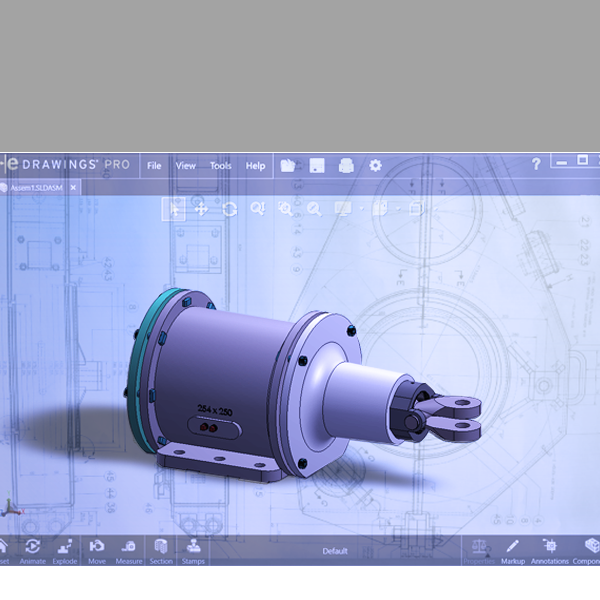Select the arrow Select tool
The height and width of the screenshot is (600, 600).
(175, 208)
